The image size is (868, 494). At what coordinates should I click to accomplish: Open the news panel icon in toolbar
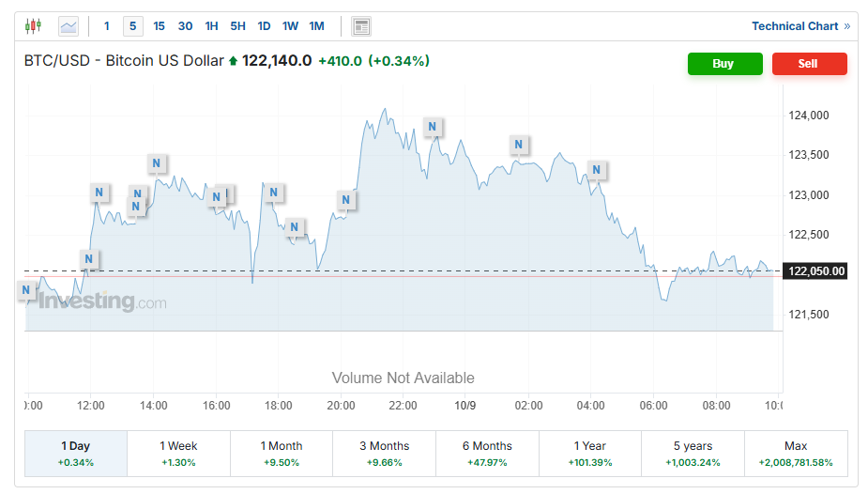click(361, 26)
